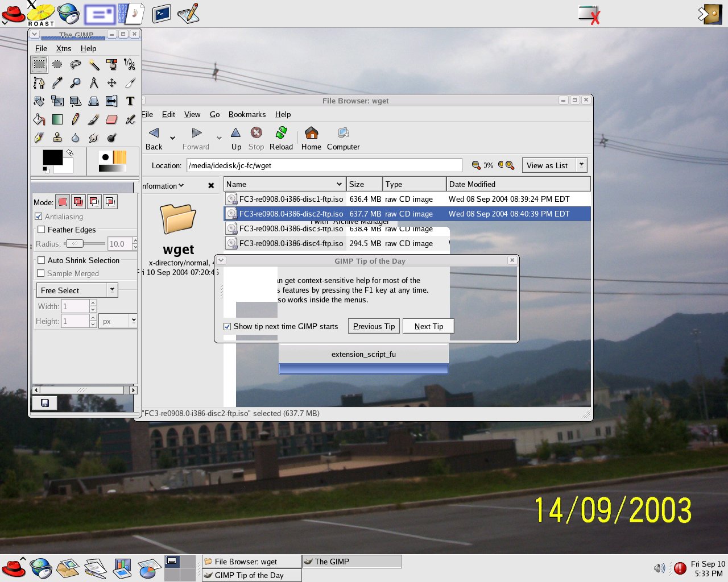Select the Fuzzy Select magic wand tool
The height and width of the screenshot is (582, 728).
[94, 65]
